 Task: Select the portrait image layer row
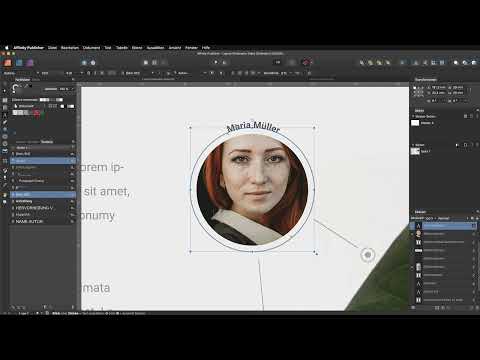click(443, 234)
